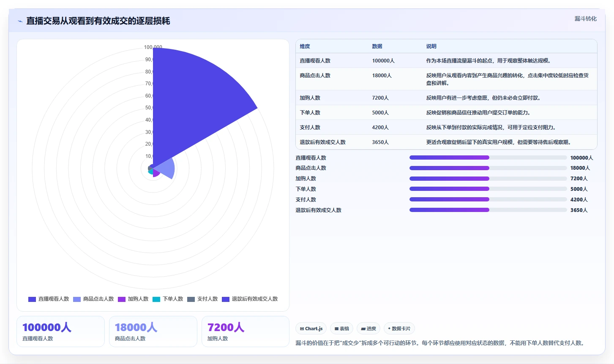Click the 数据卡片 tag chip
Viewport: 614px width, 364px height.
click(x=399, y=329)
